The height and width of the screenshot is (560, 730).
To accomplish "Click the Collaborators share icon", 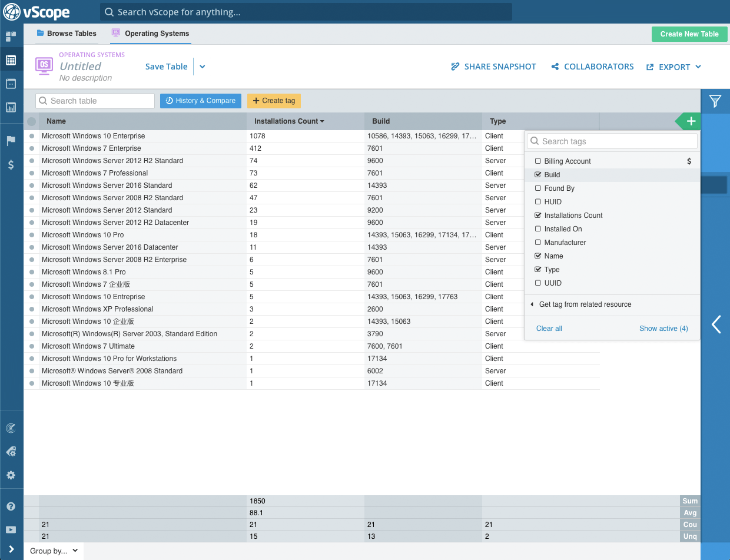I will (555, 67).
